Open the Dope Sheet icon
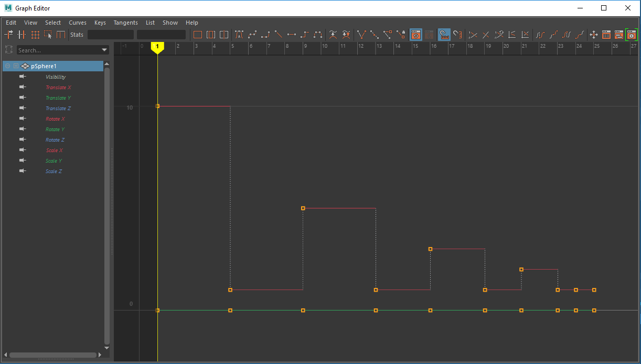Screen dimensions: 641x364 [x=606, y=35]
